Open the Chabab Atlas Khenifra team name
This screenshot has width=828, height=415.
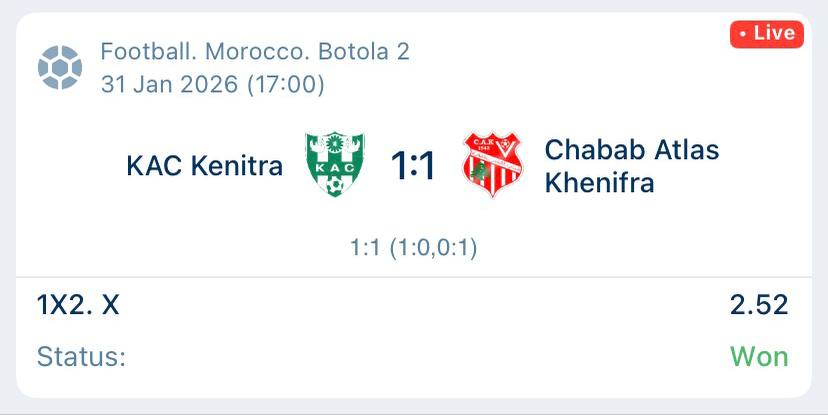click(x=631, y=166)
